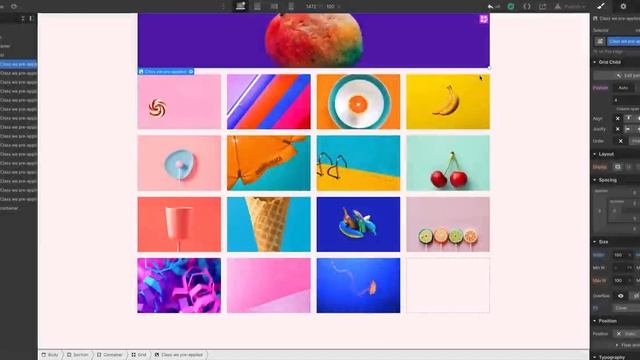This screenshot has height=360, width=640.
Task: Select the orange slice on plate image
Action: 358,102
